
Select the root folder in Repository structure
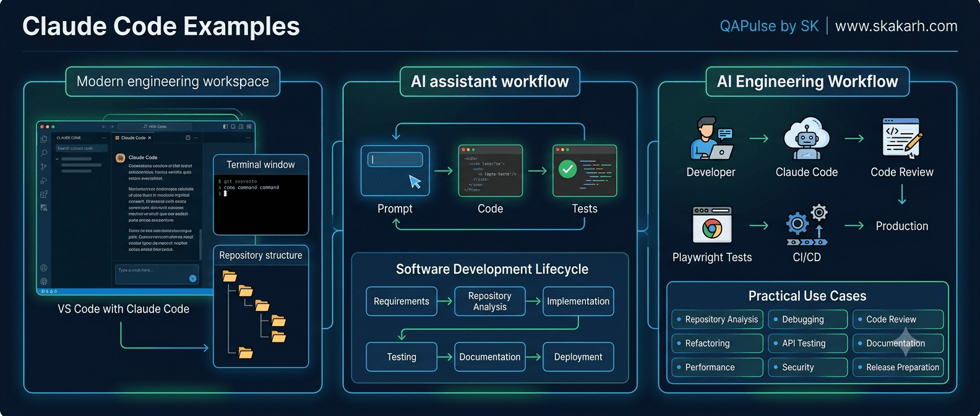[230, 276]
